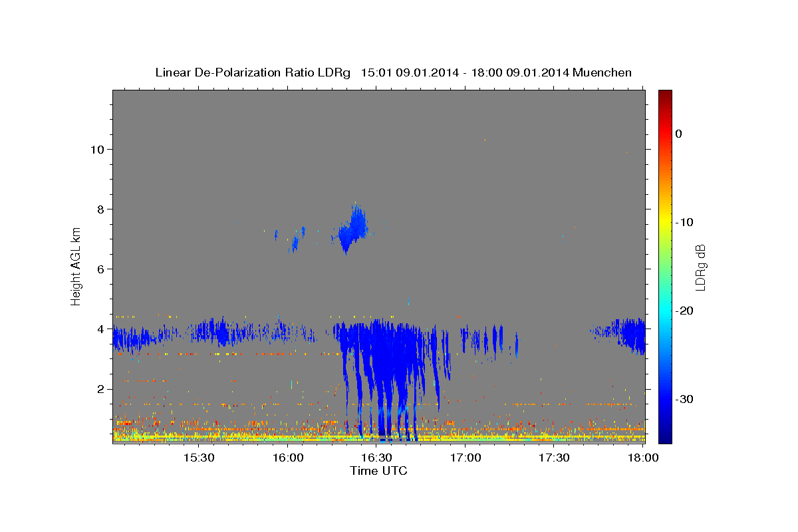Click the height tick label "2"
Image resolution: width=798 pixels, height=532 pixels.
point(102,389)
